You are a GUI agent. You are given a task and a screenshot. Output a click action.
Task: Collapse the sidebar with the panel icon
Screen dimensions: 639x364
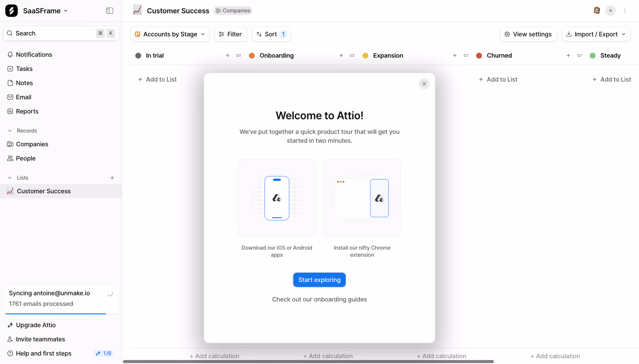pyautogui.click(x=110, y=11)
